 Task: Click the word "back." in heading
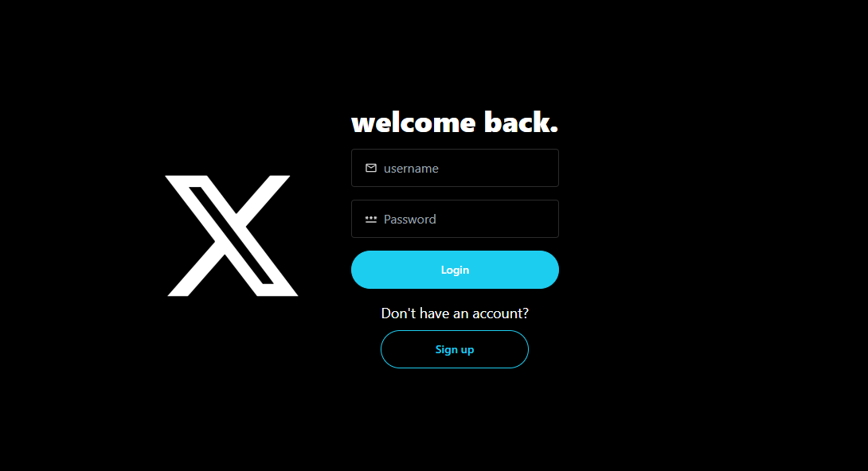[x=521, y=123]
